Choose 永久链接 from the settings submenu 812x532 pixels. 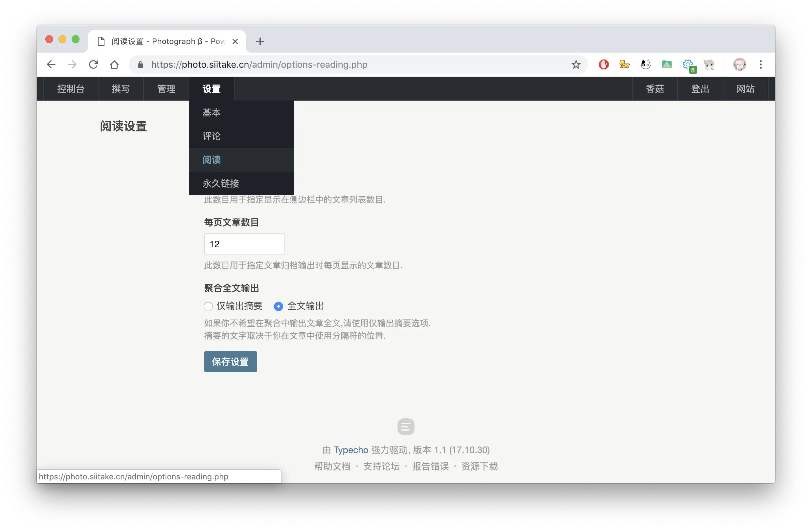pyautogui.click(x=221, y=183)
